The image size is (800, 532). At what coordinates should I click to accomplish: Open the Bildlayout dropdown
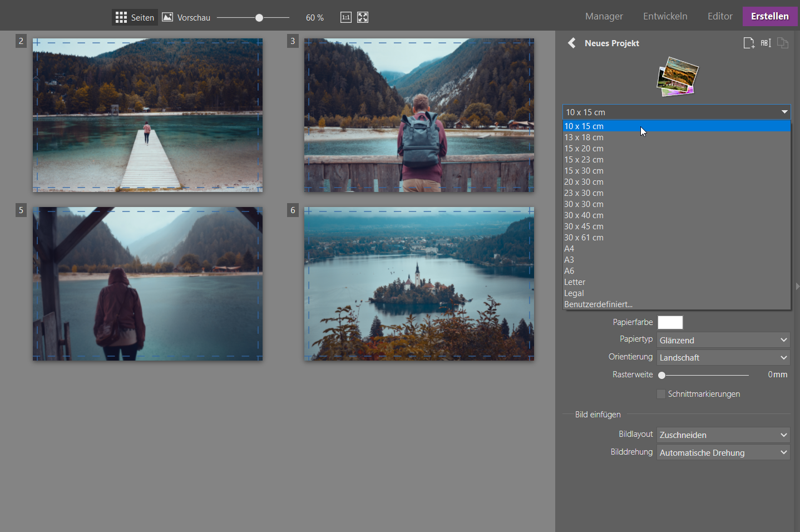(x=723, y=435)
